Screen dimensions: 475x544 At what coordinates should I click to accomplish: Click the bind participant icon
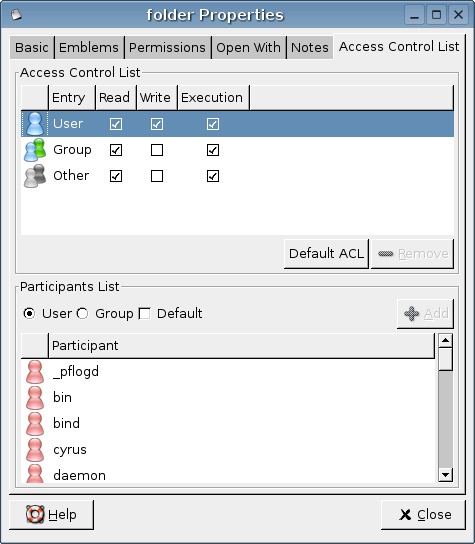[35, 424]
